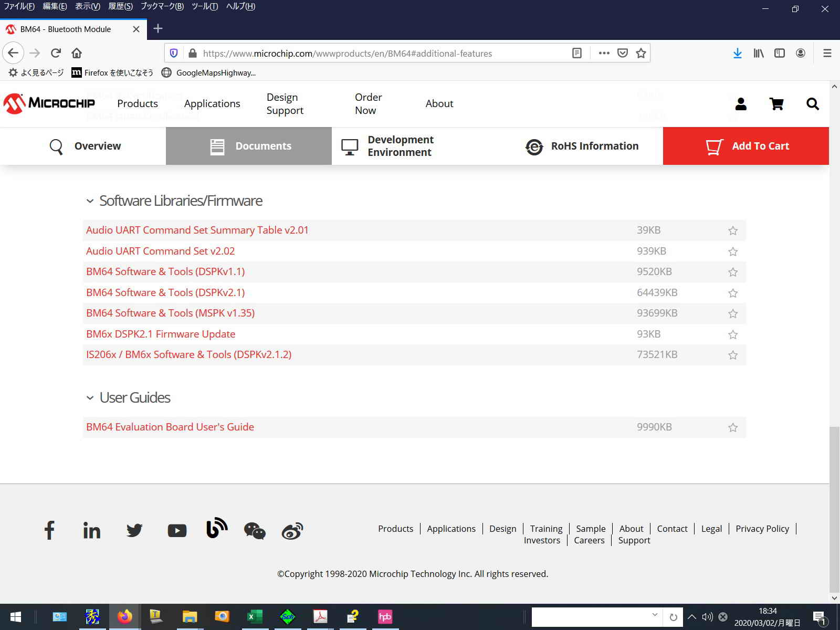Visit Microchip LinkedIn page
The width and height of the screenshot is (840, 630).
click(x=92, y=531)
